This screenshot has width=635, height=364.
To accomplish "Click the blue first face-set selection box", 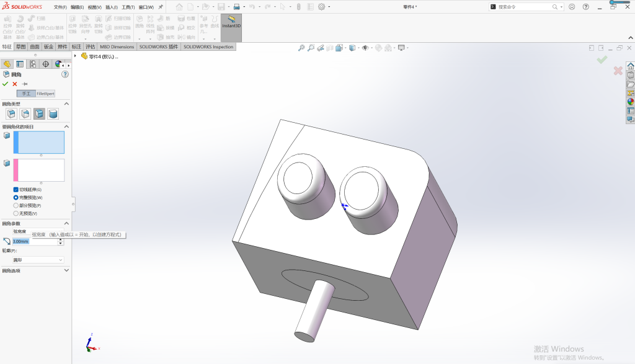I will [39, 143].
